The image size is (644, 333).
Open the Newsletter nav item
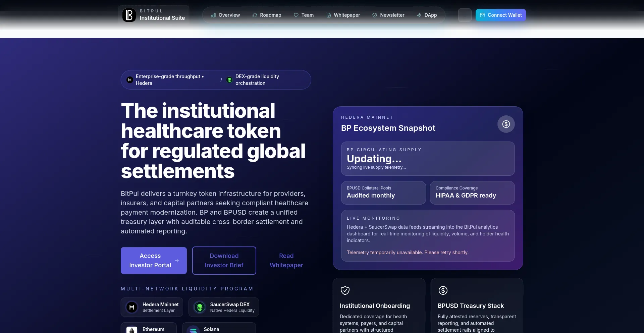click(x=388, y=15)
